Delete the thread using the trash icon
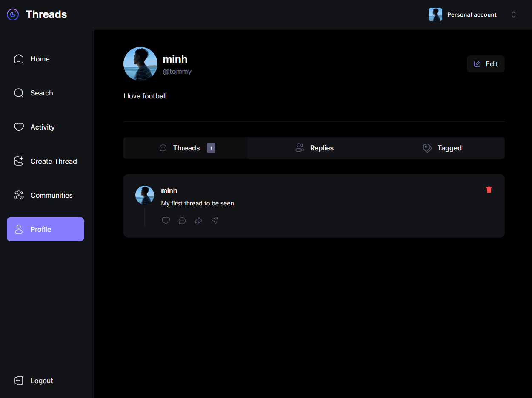 [489, 190]
